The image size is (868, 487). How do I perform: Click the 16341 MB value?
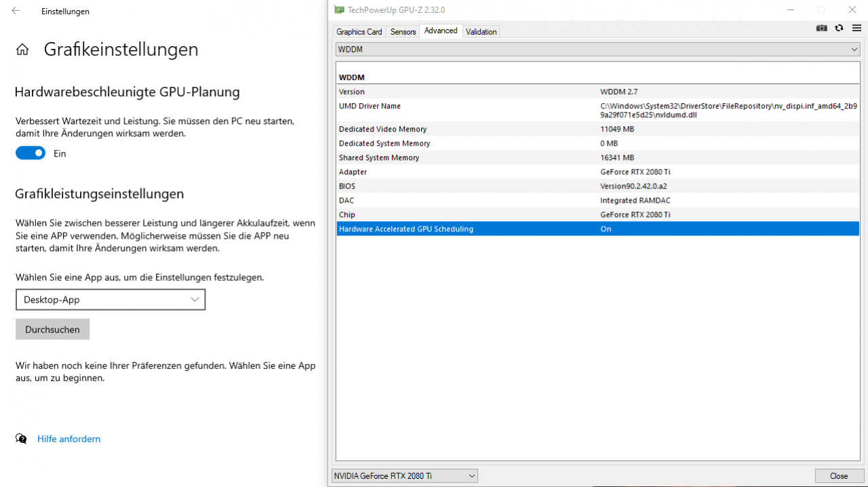(x=617, y=157)
